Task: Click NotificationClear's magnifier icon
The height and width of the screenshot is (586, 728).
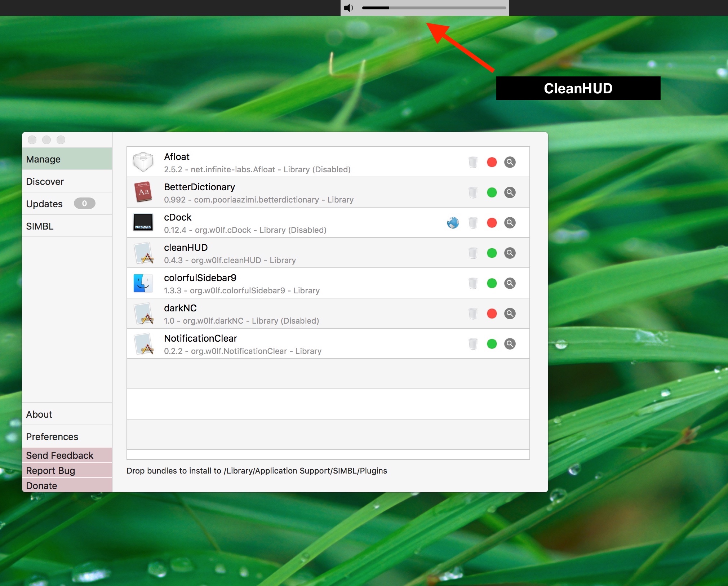Action: (x=510, y=344)
